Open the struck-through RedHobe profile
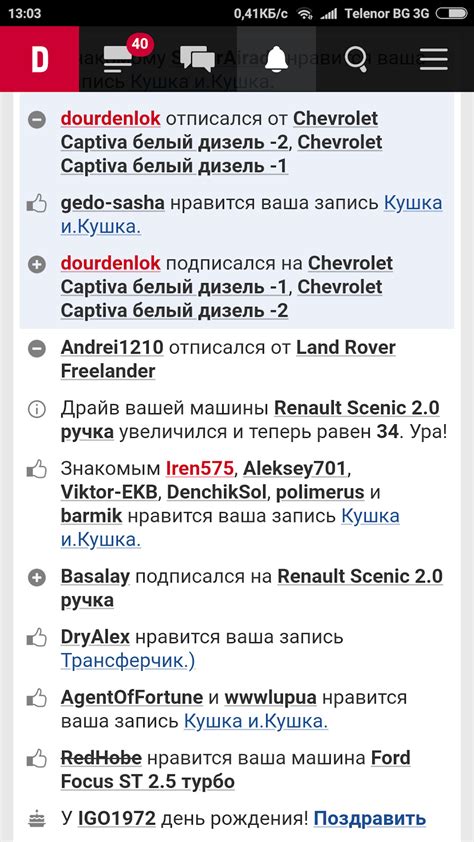 [x=101, y=758]
